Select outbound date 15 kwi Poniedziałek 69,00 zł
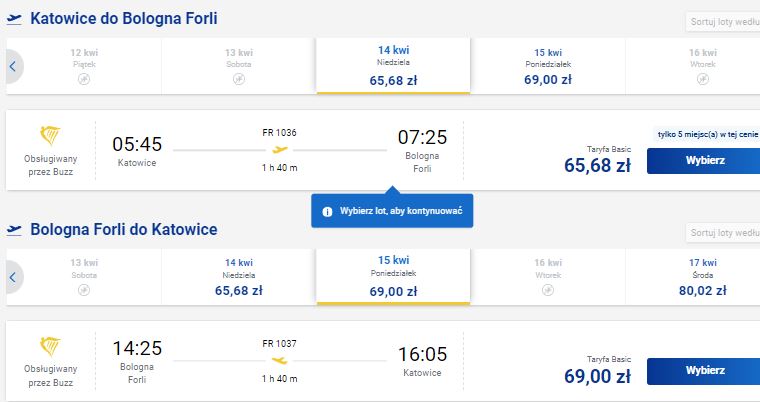This screenshot has height=402, width=760. [548, 66]
